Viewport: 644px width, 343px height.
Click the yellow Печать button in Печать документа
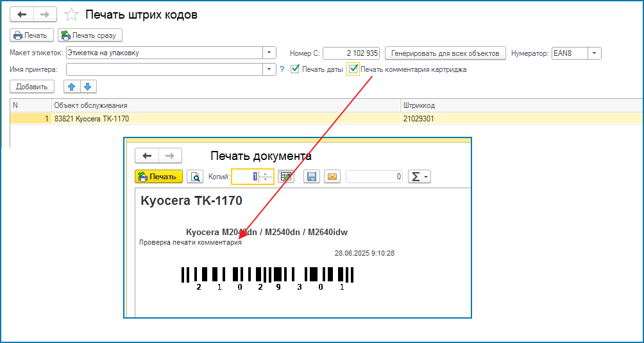[x=158, y=177]
